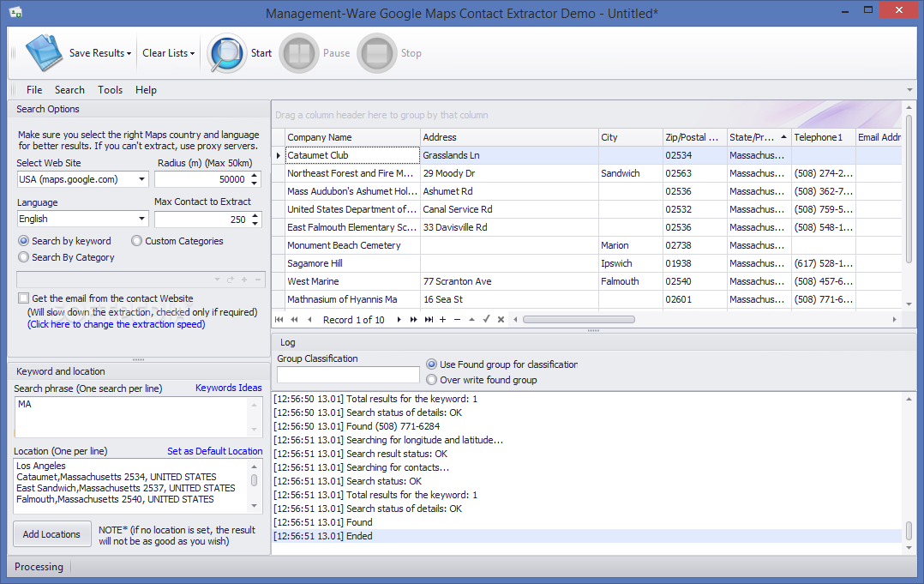Select Use Found group for classification
Viewport: 924px width, 584px height.
point(432,364)
